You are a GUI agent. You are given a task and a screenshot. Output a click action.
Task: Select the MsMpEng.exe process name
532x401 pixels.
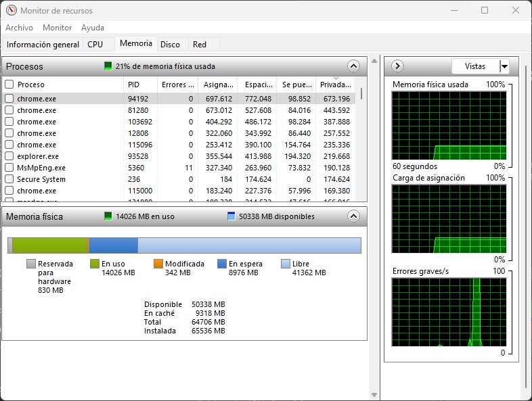pyautogui.click(x=41, y=168)
